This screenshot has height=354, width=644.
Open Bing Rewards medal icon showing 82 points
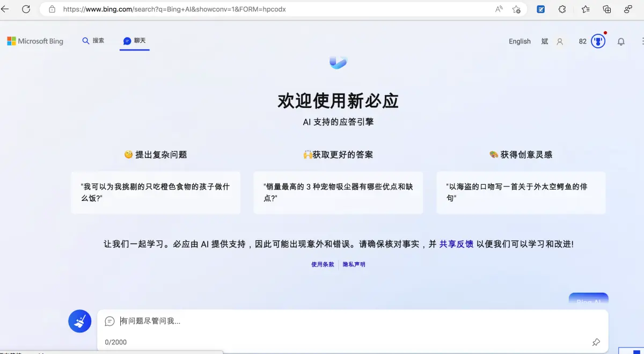point(597,41)
